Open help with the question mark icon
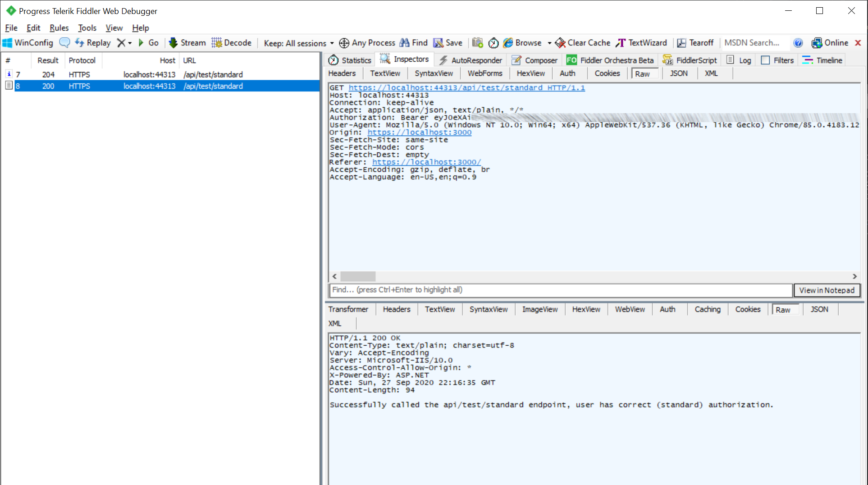 [x=798, y=43]
